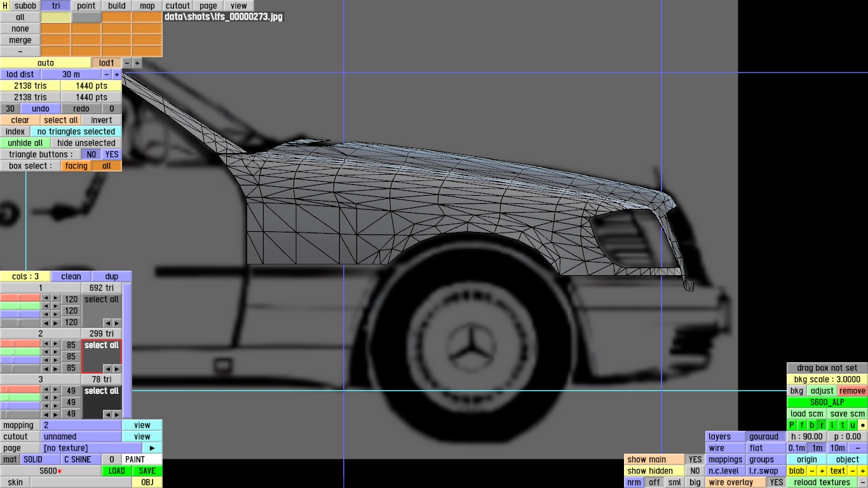Click the yellow H button in top corner

point(5,6)
